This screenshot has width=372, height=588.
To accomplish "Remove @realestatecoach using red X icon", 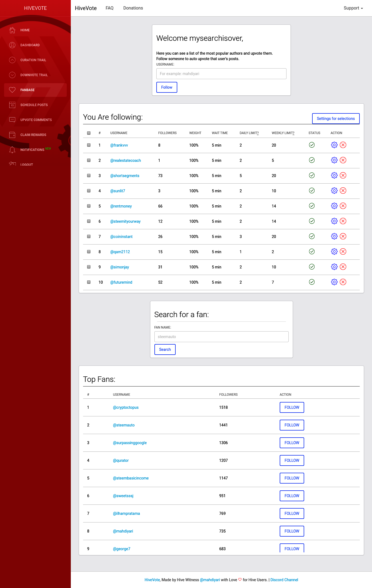I will [343, 160].
